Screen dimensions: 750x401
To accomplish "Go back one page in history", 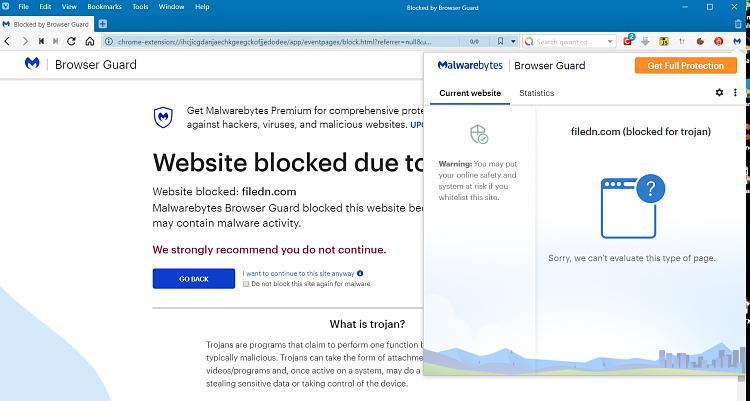I will click(7, 42).
